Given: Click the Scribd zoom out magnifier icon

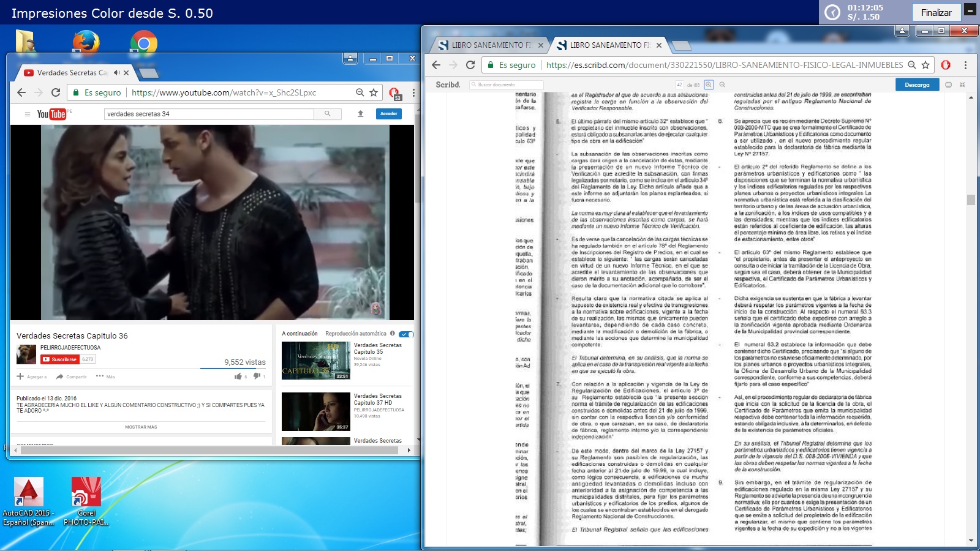Looking at the screenshot, I should (x=722, y=84).
